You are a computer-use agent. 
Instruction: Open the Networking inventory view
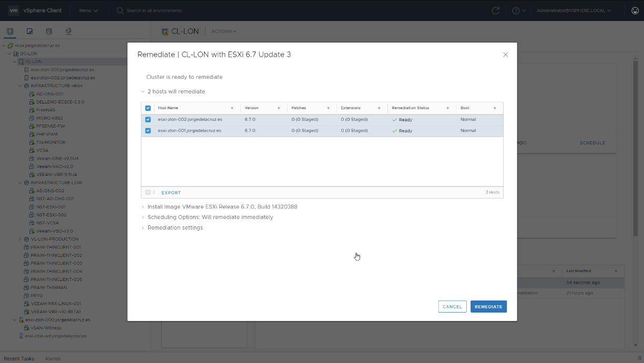(x=68, y=32)
